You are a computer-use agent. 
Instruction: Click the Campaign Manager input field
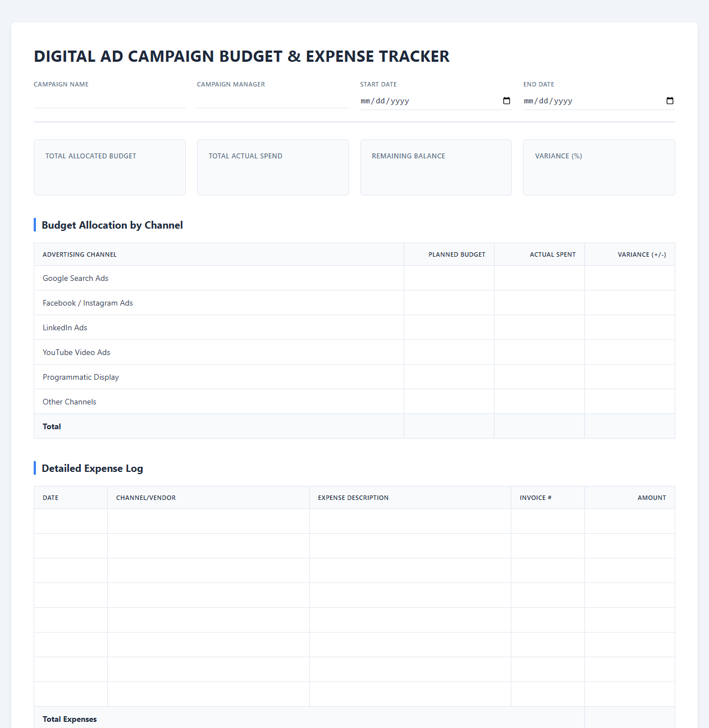(273, 101)
